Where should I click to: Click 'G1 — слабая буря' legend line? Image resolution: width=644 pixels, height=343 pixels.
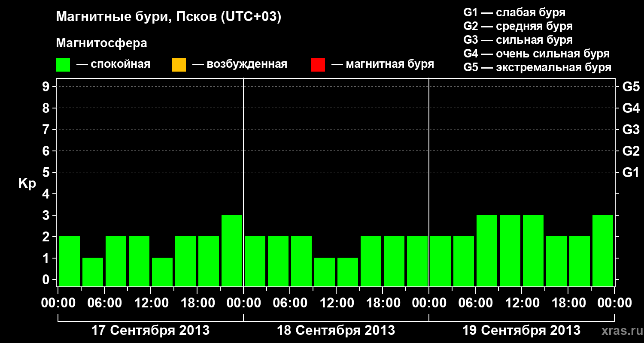click(x=514, y=12)
